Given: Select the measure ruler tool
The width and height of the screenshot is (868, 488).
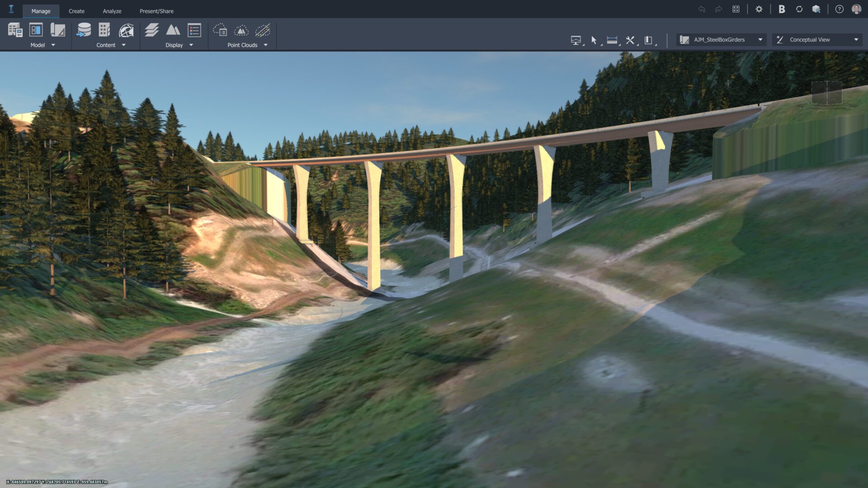Looking at the screenshot, I should 612,40.
